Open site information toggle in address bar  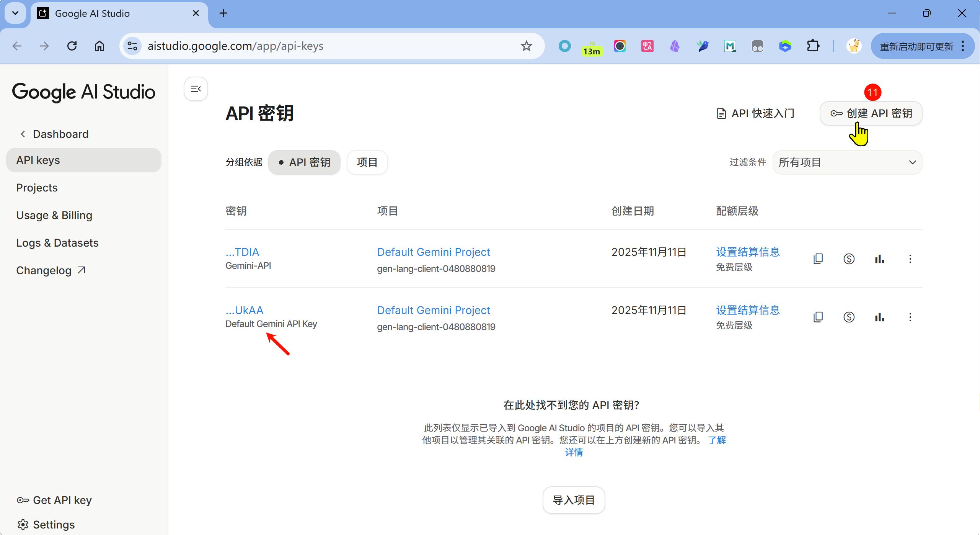click(132, 46)
